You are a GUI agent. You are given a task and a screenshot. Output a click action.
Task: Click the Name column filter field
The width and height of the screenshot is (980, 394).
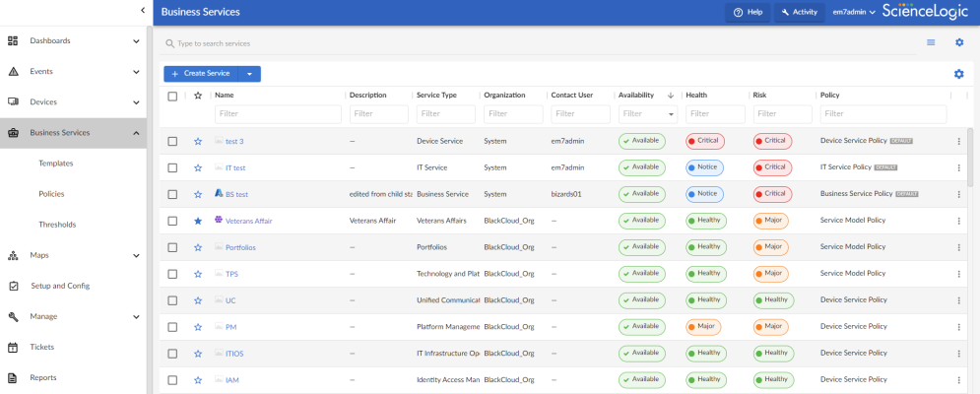tap(278, 114)
